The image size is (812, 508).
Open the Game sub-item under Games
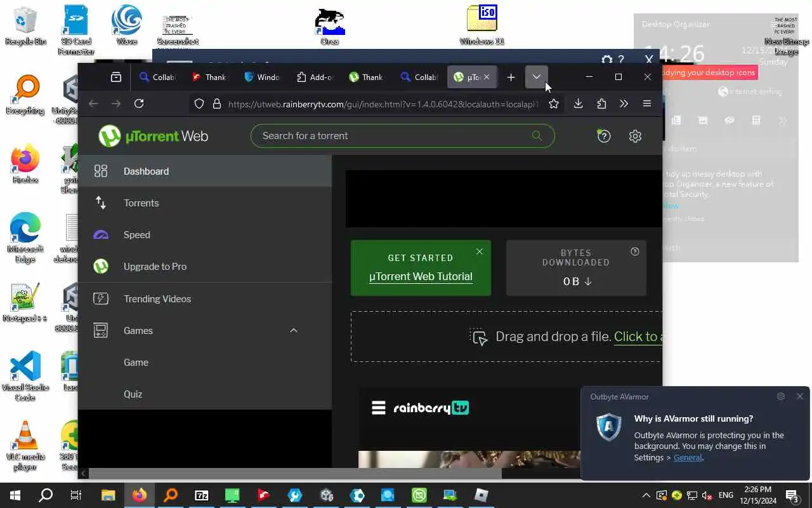pyautogui.click(x=205, y=362)
